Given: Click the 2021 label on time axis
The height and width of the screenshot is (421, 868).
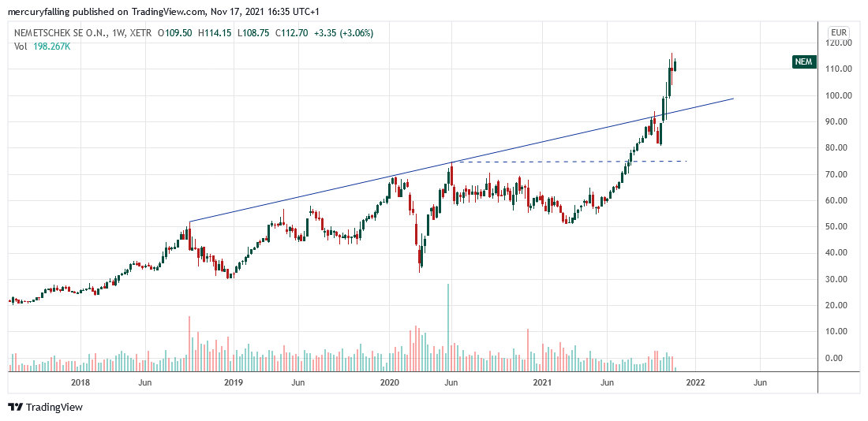Looking at the screenshot, I should pyautogui.click(x=542, y=383).
